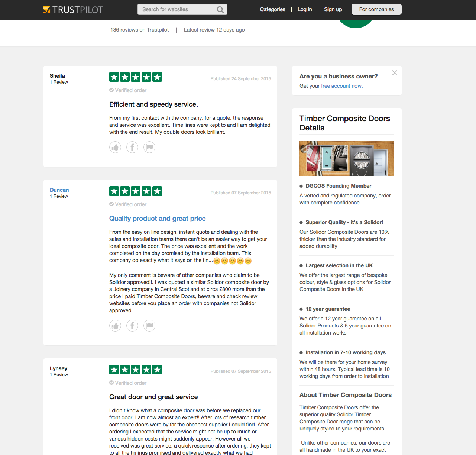Image resolution: width=476 pixels, height=455 pixels.
Task: Share Sheila's review on Facebook
Action: coord(132,148)
